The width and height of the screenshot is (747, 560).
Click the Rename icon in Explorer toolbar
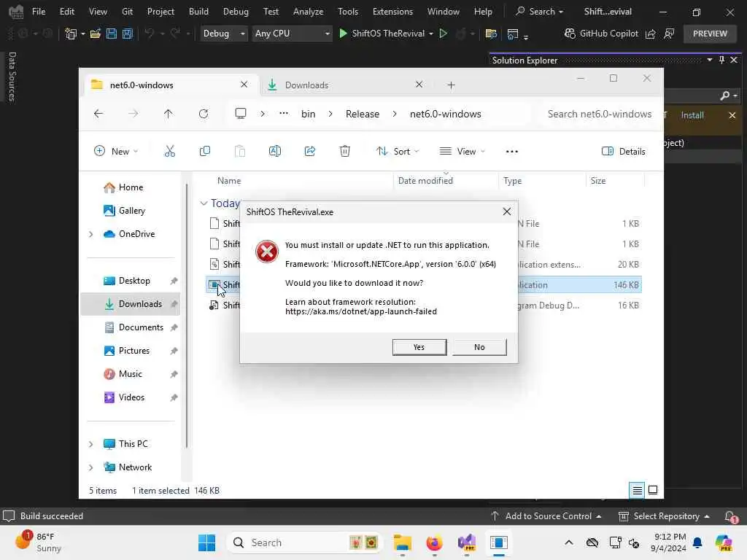pos(275,152)
